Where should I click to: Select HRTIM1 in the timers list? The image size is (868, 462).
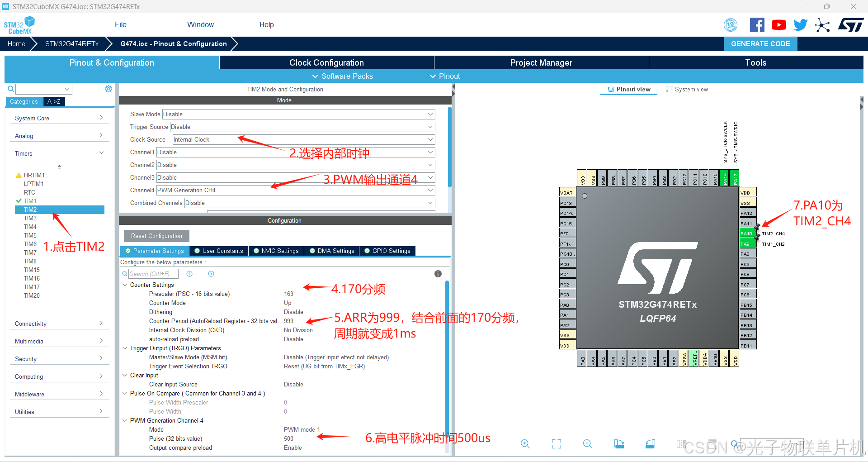(34, 175)
